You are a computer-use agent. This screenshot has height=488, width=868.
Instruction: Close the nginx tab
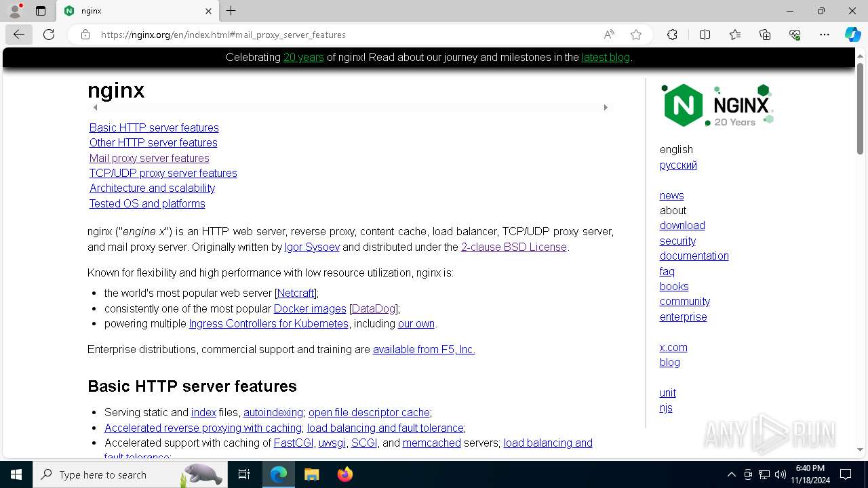(x=208, y=11)
